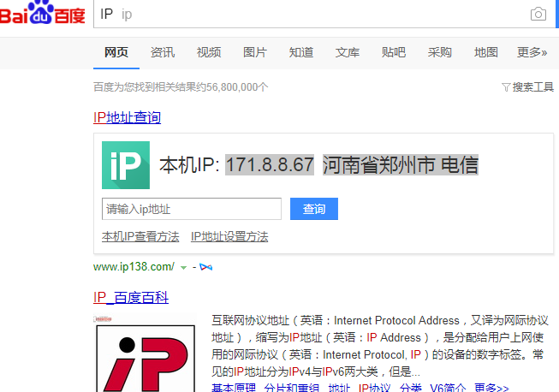Screen dimensions: 559x392
Task: Click the green iP logo icon
Action: click(x=126, y=165)
